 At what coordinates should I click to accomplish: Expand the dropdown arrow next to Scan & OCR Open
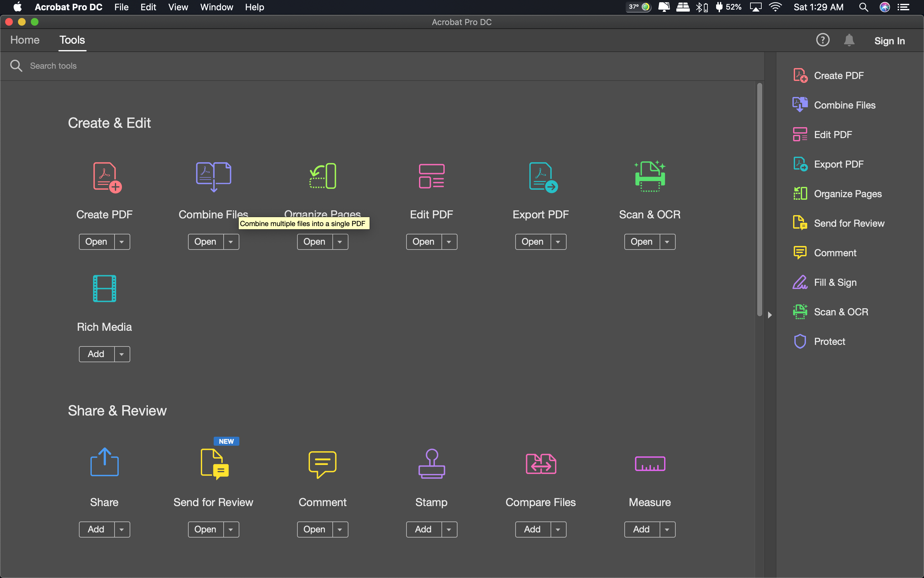coord(667,241)
